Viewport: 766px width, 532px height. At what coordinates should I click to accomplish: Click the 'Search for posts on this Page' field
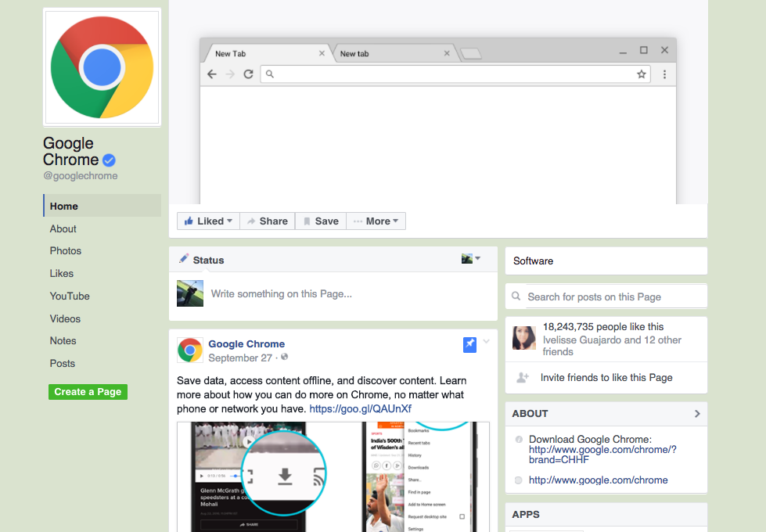(617, 297)
